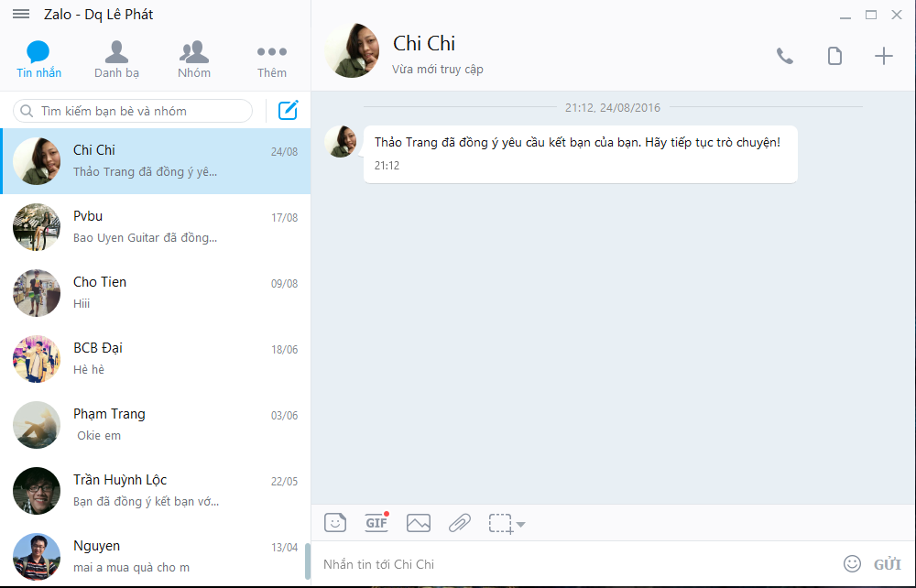Open the phone sync icon in chat header
The image size is (916, 588).
[x=834, y=55]
